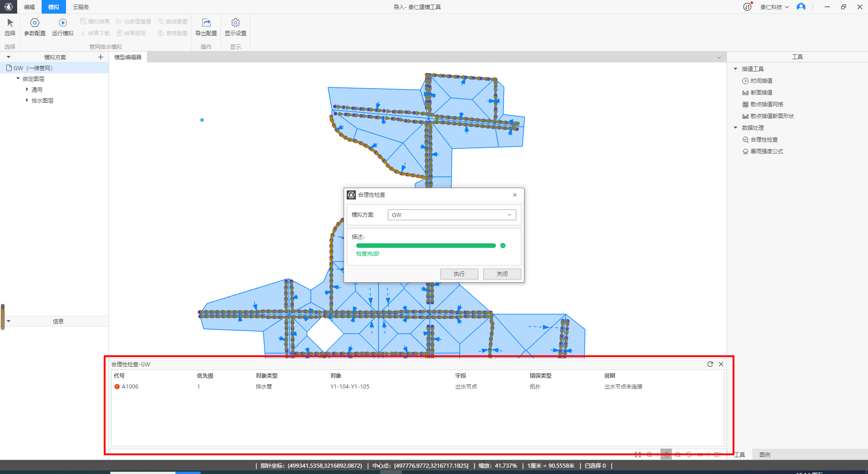Collapse the 绑定图层 tree node
This screenshot has width=868, height=474.
point(18,79)
